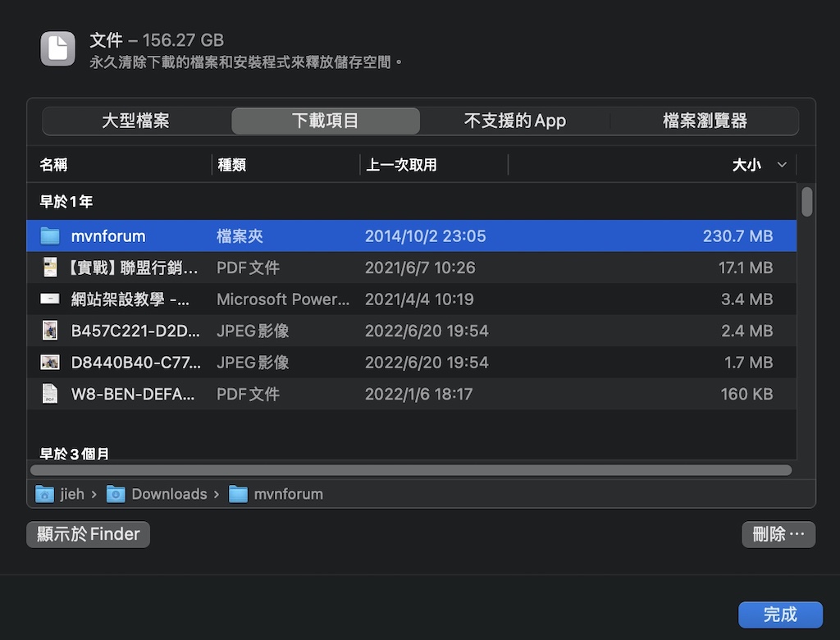Switch to the 不支援的 App tab
This screenshot has width=840, height=640.
[515, 121]
